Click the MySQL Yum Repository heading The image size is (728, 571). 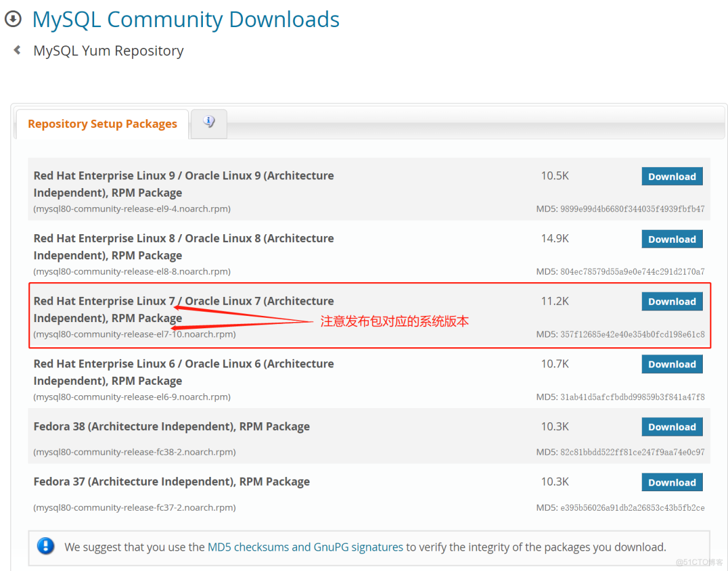coord(108,50)
